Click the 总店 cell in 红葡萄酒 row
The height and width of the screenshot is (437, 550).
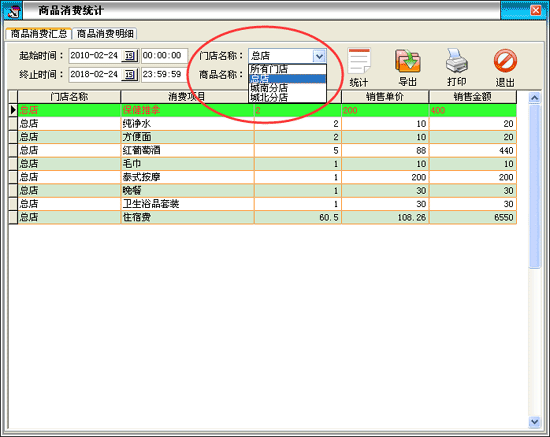(x=69, y=150)
